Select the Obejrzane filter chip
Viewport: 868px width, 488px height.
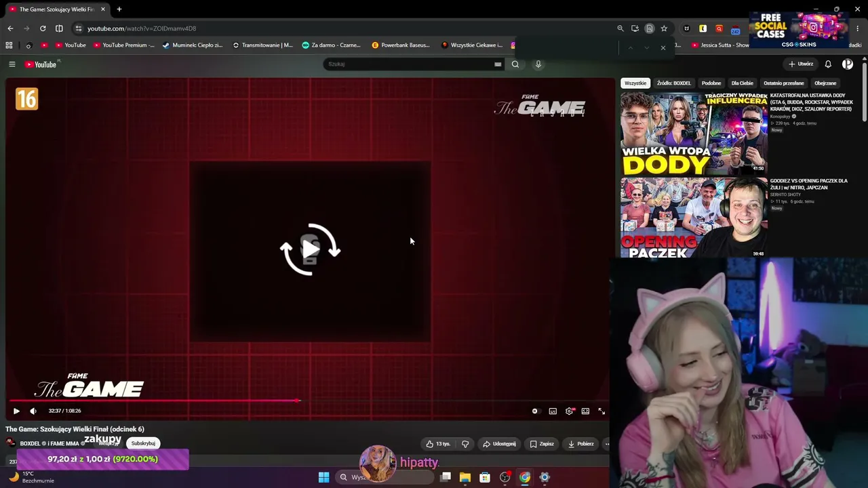(x=825, y=83)
